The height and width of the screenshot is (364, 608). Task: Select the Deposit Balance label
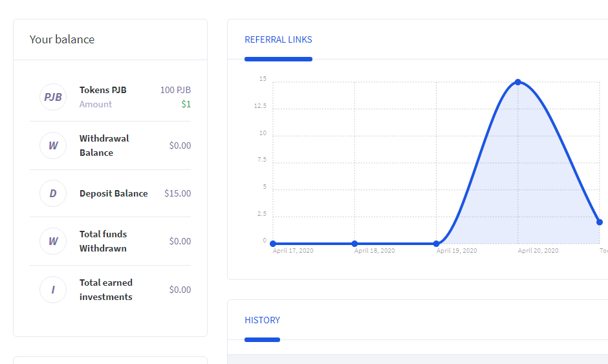point(113,193)
